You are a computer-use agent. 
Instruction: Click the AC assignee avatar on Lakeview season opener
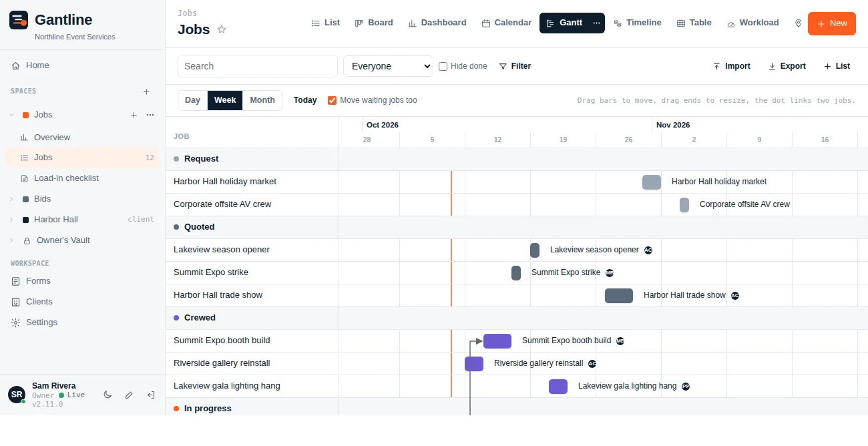(x=648, y=250)
